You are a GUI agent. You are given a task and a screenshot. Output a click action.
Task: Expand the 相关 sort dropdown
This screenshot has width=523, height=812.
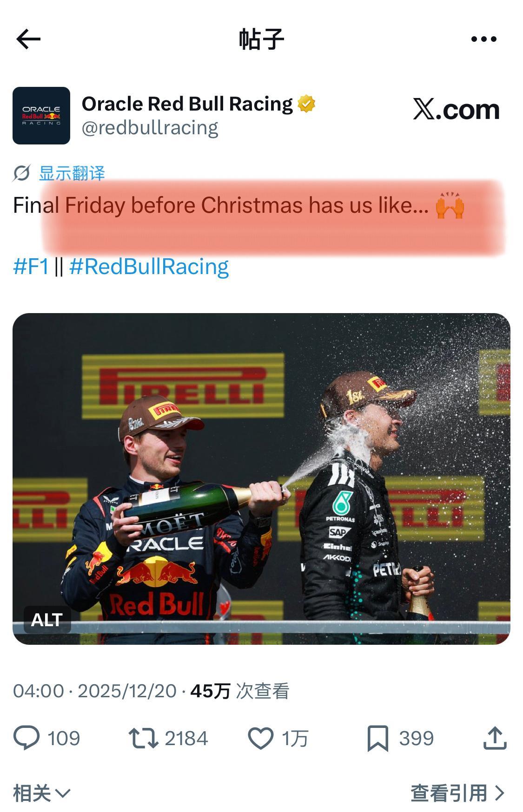[41, 793]
